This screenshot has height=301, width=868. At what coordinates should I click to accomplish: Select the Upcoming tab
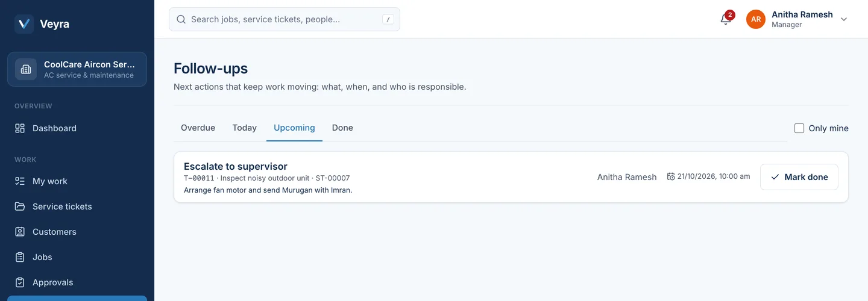(x=294, y=128)
